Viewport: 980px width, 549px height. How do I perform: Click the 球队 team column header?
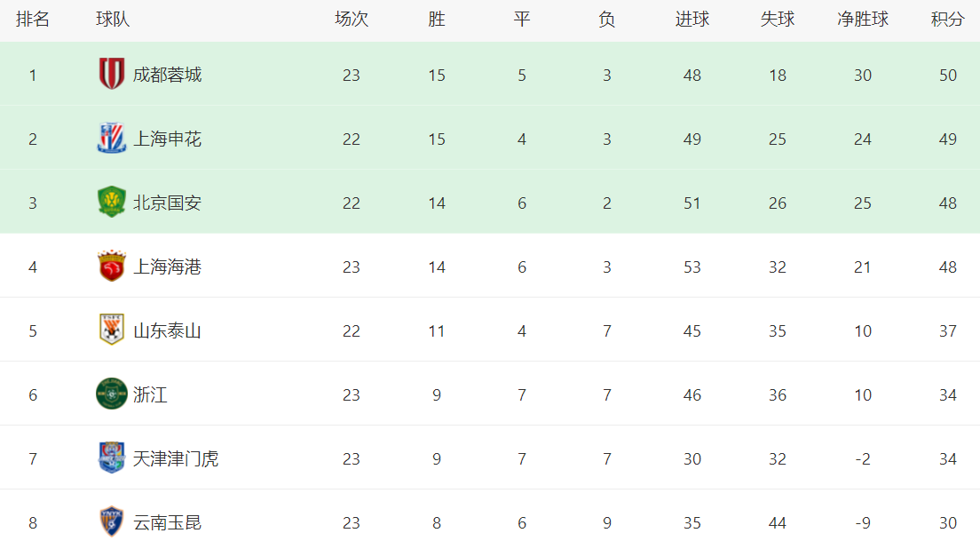[x=113, y=20]
